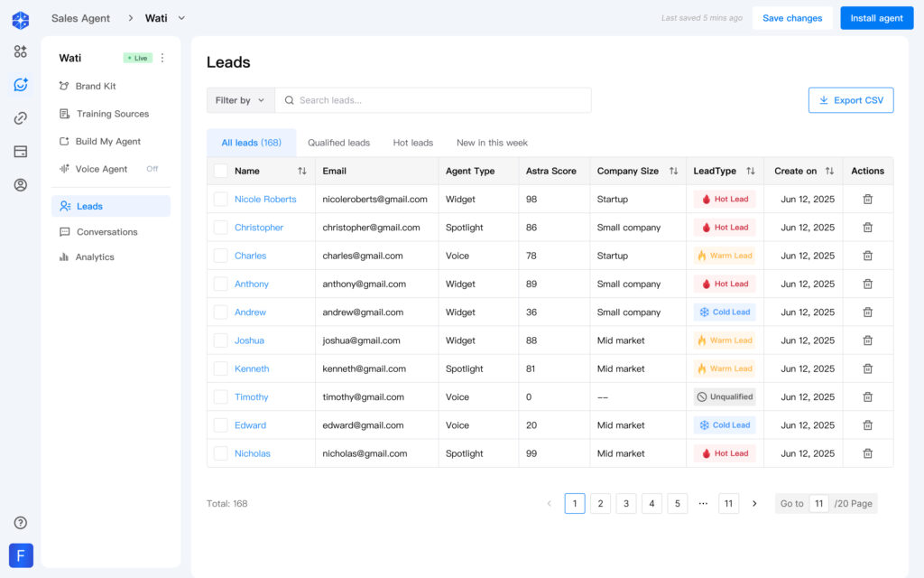
Task: Tick the checkbox for Christopher's row
Action: tap(221, 228)
